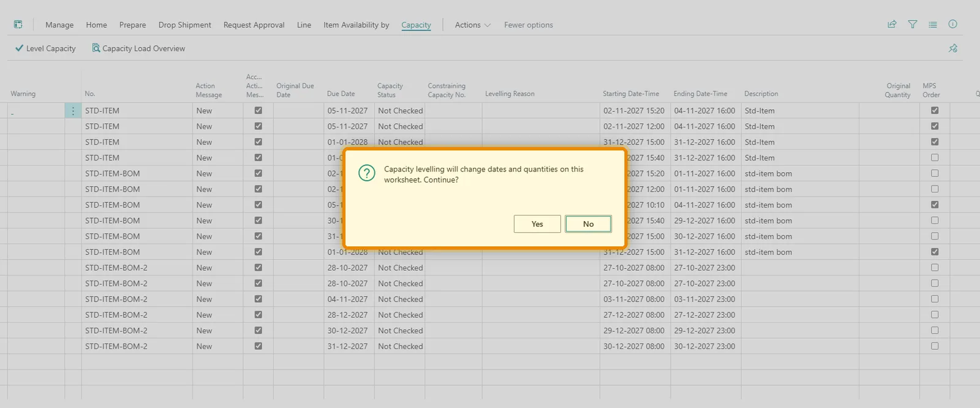Expand the Actions dropdown
Screen dimensions: 980x408
coord(473,25)
